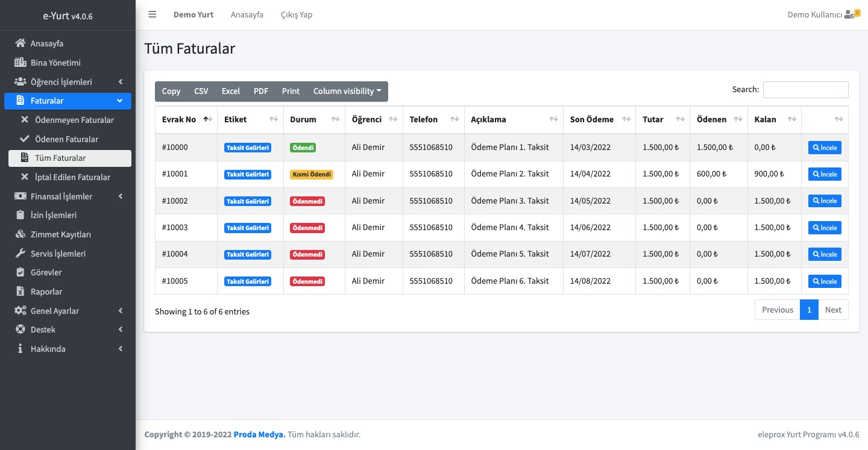Export the table using the Excel button

pyautogui.click(x=231, y=91)
